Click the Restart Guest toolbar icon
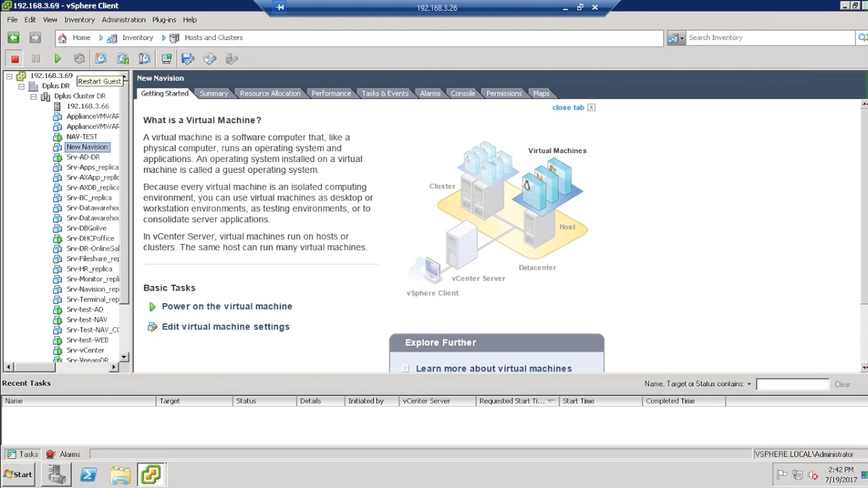 (x=79, y=59)
